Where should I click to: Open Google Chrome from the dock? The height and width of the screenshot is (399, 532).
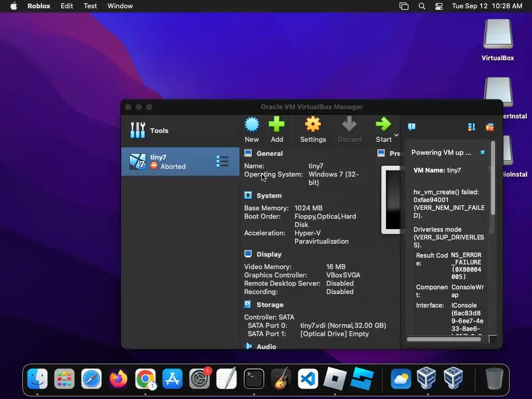click(x=145, y=378)
